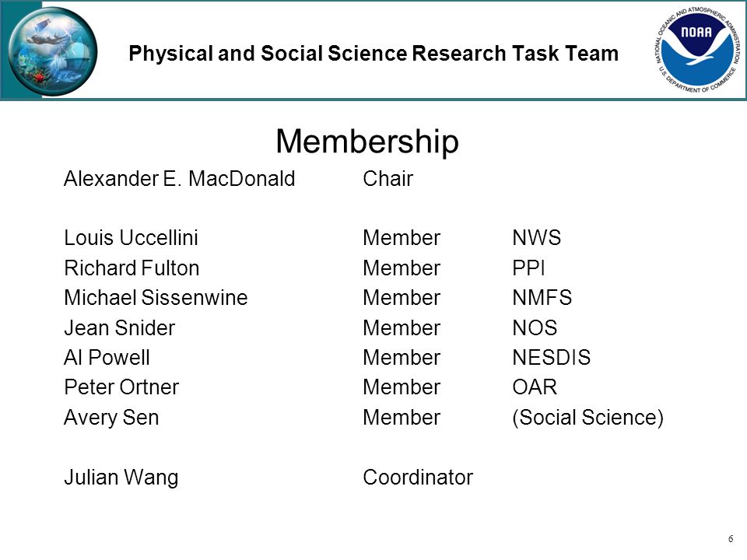
Task: Click the ocean globe image icon
Action: 52,51
